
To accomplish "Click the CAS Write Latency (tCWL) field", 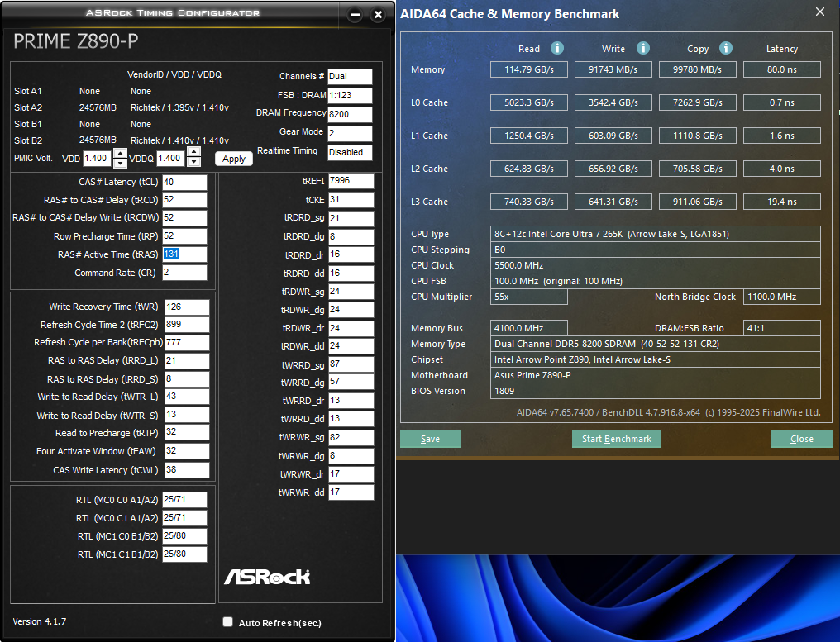I will click(x=187, y=470).
